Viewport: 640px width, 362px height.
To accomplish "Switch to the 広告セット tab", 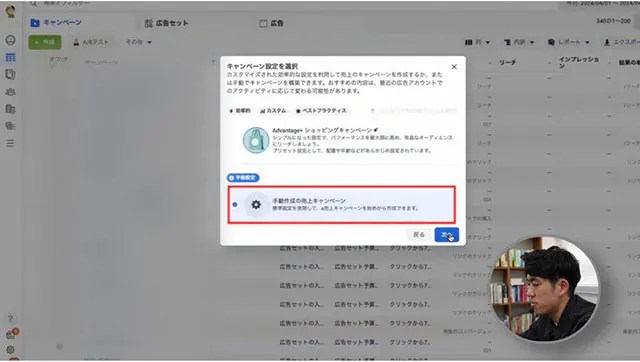I will tap(167, 23).
